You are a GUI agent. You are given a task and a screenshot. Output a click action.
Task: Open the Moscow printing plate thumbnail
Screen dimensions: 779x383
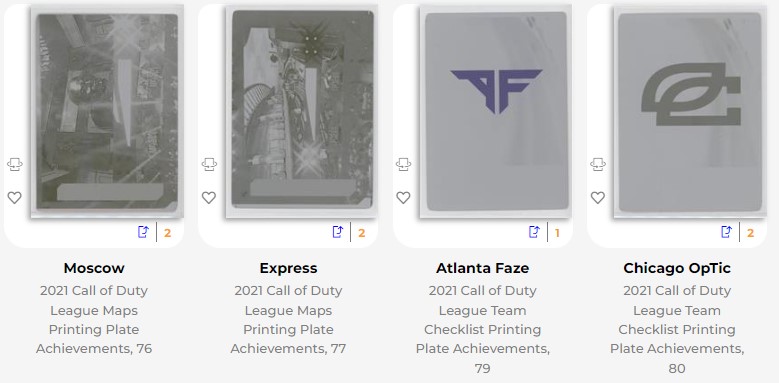click(x=107, y=111)
